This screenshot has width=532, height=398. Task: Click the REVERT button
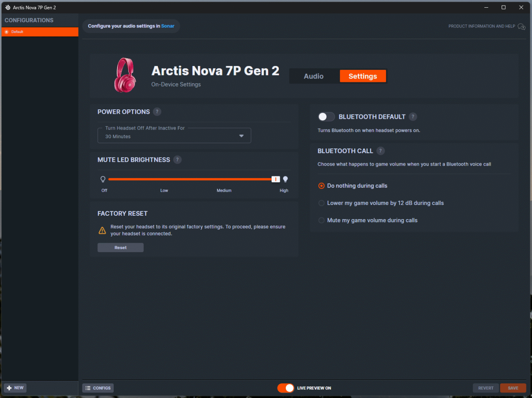486,388
